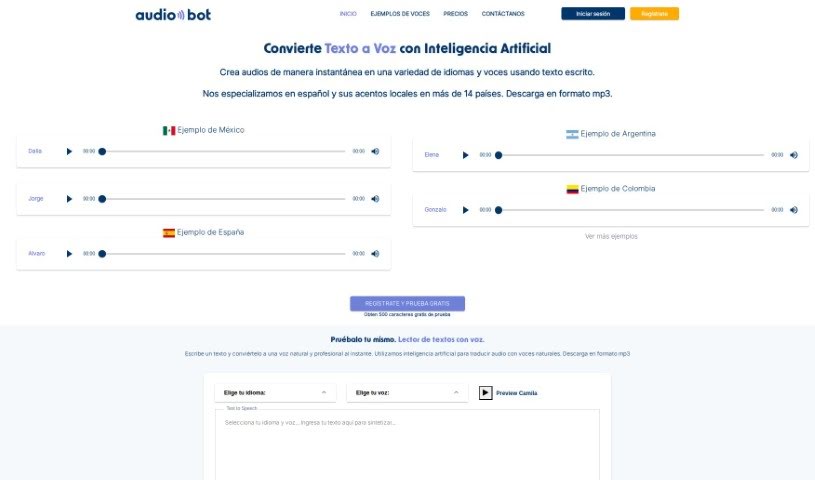Click the Gonzalo voice name
Screen dimensions: 815x480
[x=436, y=210]
